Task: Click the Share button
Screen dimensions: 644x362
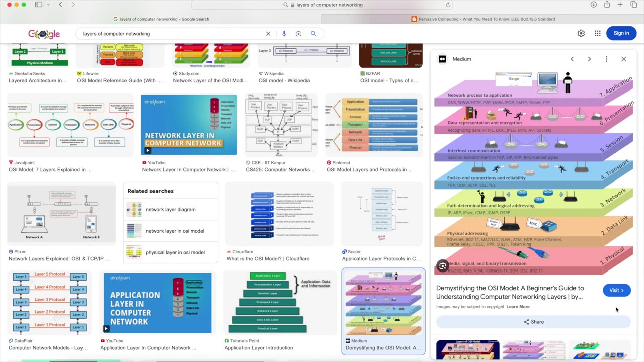Action: click(533, 322)
